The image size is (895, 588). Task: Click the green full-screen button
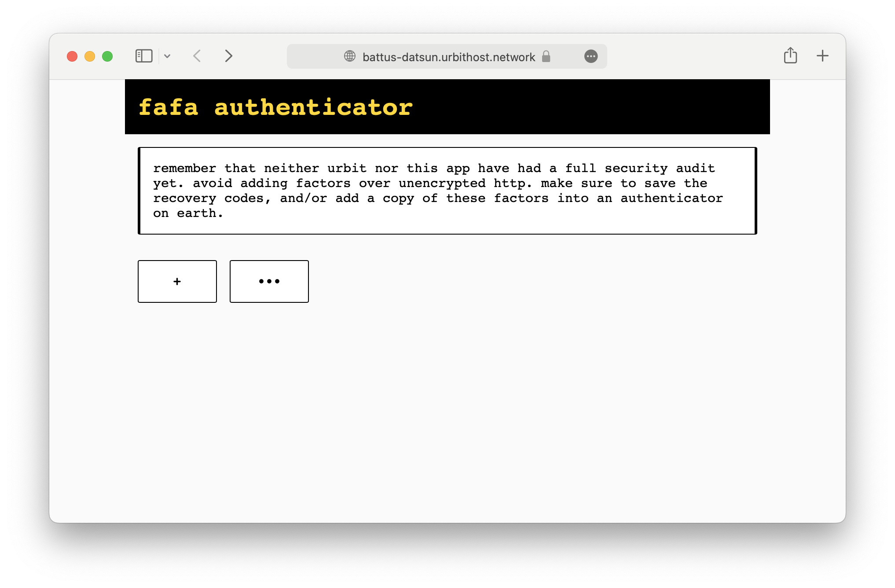click(107, 56)
